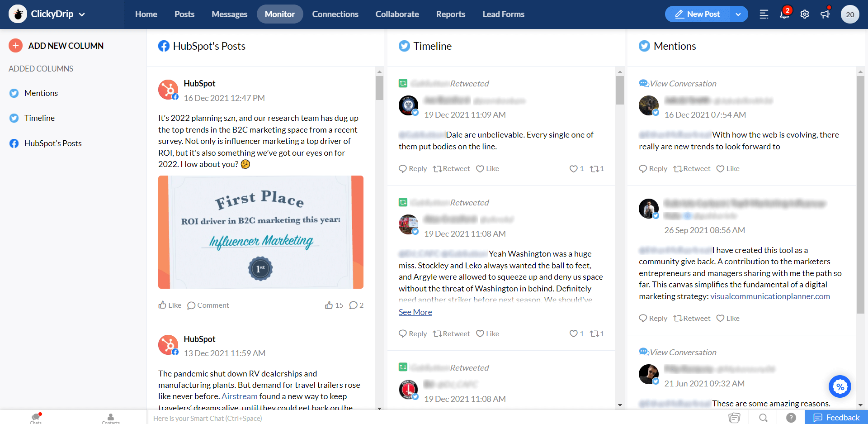The image size is (868, 424).
Task: Reply to the 16 Dec 07:54 AM mention
Action: point(653,168)
